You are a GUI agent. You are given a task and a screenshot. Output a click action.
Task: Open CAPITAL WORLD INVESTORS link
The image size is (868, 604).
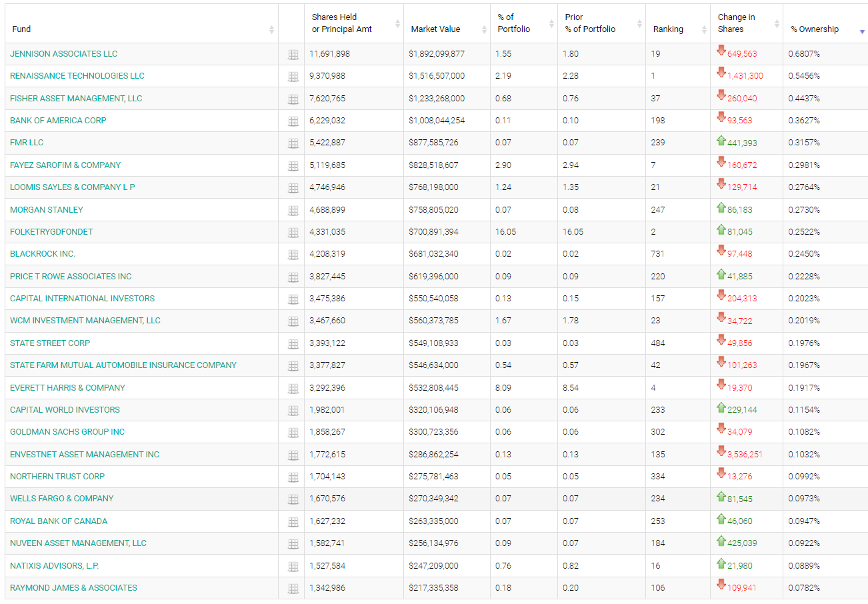pos(65,410)
